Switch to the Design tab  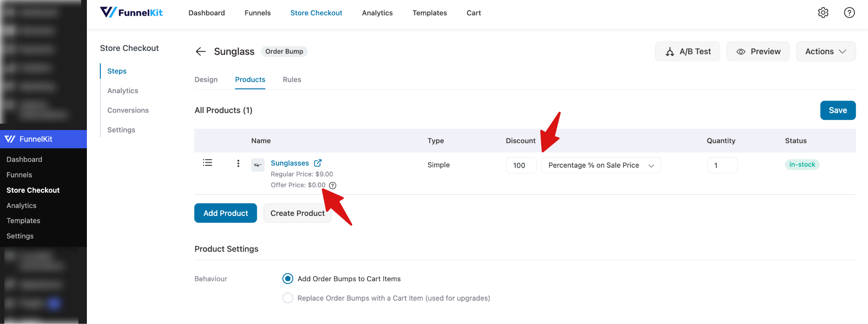[206, 80]
